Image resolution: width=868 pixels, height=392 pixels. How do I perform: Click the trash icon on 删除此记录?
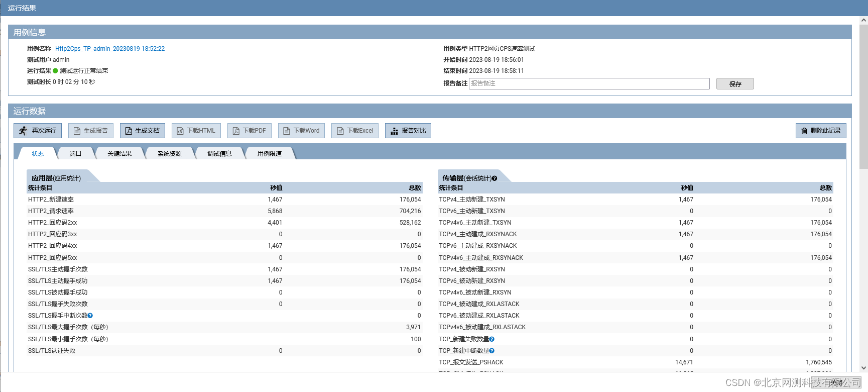pyautogui.click(x=804, y=131)
